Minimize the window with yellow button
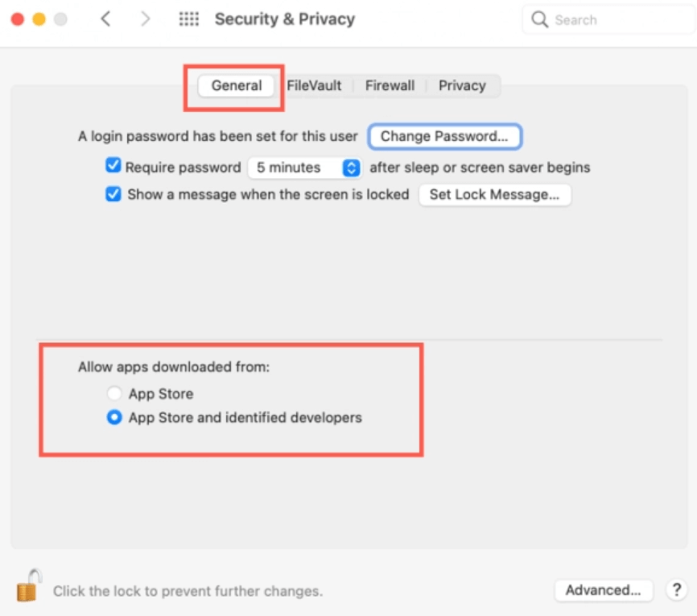Viewport: 697px width, 616px height. 39,19
